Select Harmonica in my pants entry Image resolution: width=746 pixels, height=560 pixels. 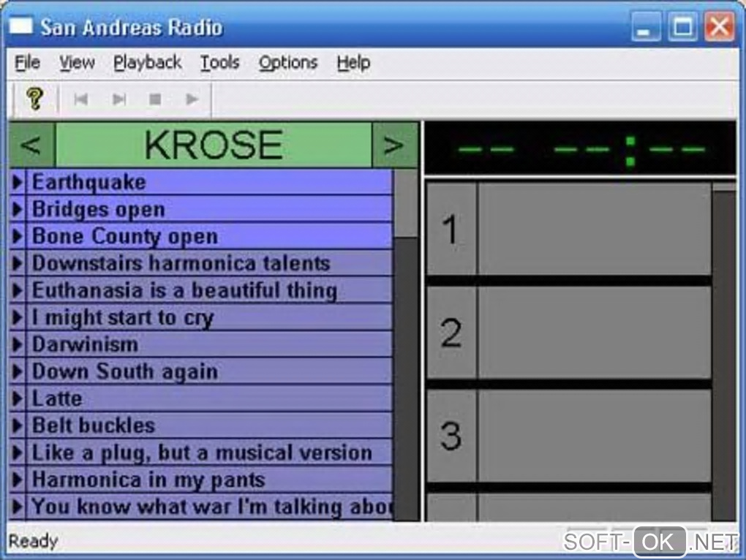[209, 480]
